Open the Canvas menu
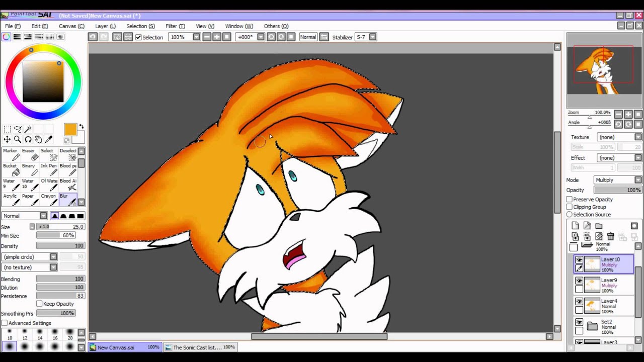This screenshot has height=362, width=644. pyautogui.click(x=71, y=26)
